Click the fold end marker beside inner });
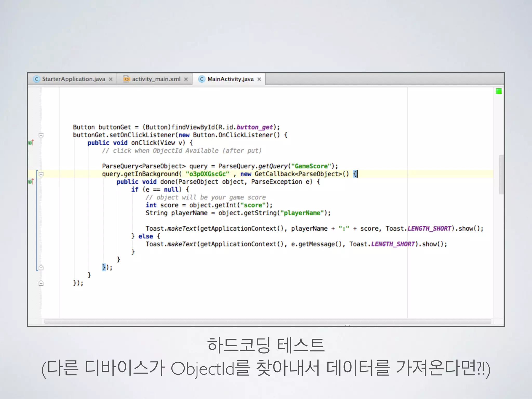Viewport: 532px width, 399px height. (x=41, y=268)
